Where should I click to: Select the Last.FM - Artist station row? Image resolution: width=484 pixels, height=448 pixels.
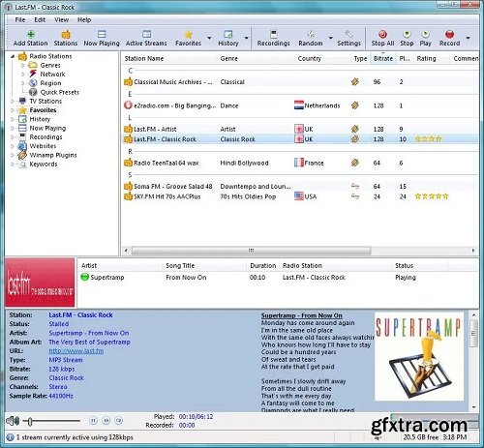(x=300, y=129)
